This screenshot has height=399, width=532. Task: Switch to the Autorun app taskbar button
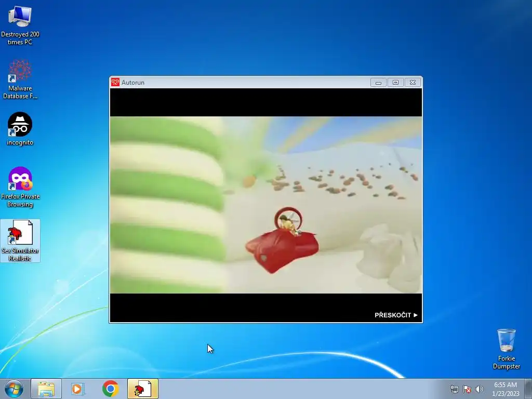[x=143, y=389]
